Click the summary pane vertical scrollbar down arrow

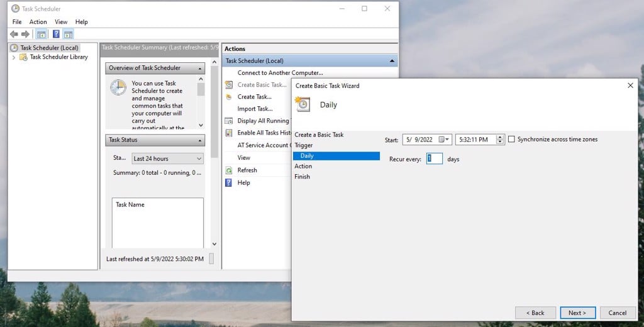point(214,244)
